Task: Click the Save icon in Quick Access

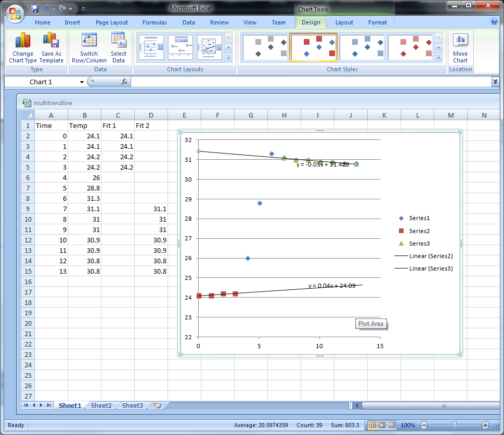Action: 35,9
